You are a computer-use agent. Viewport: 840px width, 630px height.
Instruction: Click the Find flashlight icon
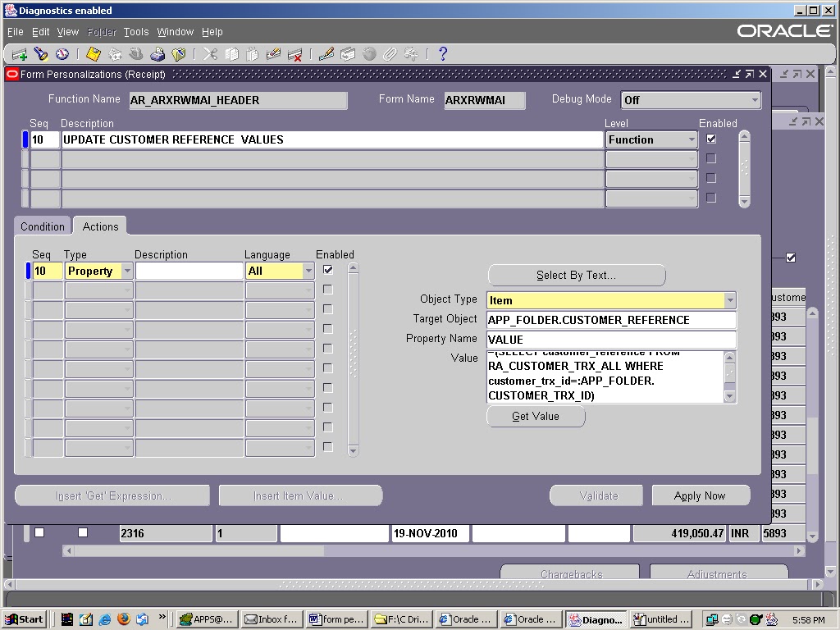click(41, 54)
